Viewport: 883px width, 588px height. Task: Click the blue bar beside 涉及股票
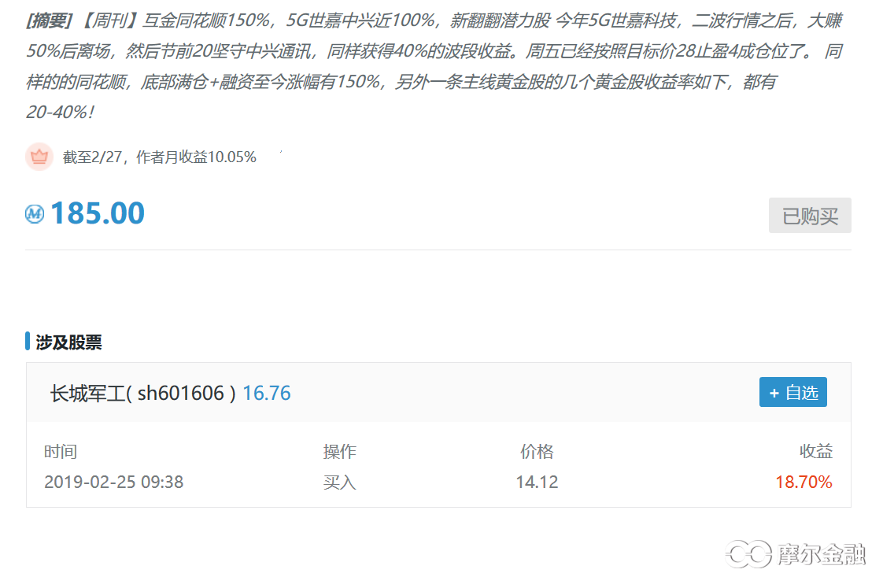28,342
